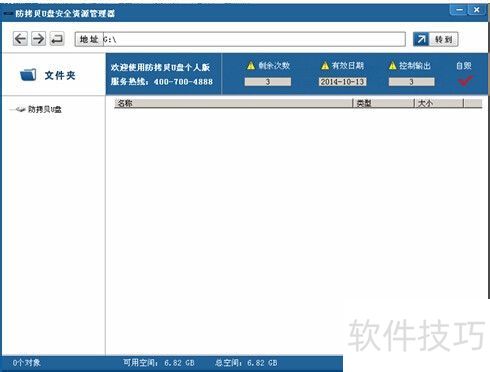This screenshot has height=372, width=490.
Task: Click the 0个对象 status bar text
Action: click(27, 363)
